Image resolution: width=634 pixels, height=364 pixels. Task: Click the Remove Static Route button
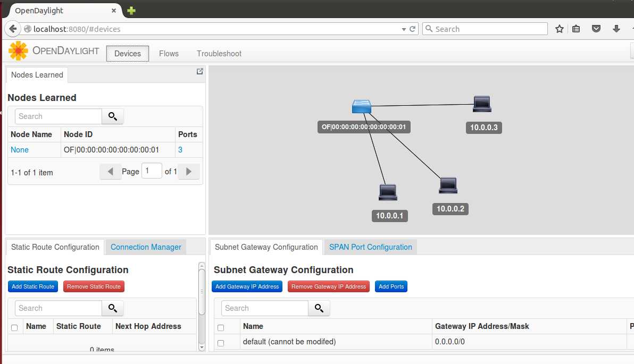tap(94, 286)
